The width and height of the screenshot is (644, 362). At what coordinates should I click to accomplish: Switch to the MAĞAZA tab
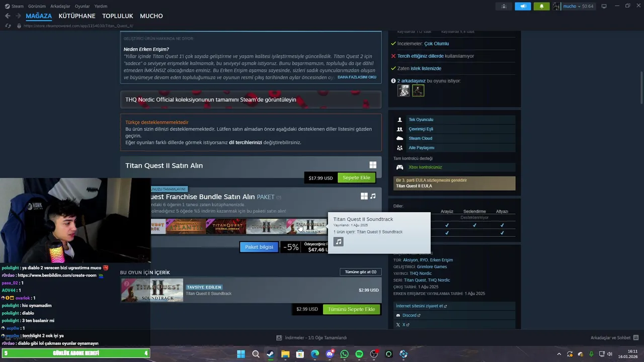click(39, 16)
